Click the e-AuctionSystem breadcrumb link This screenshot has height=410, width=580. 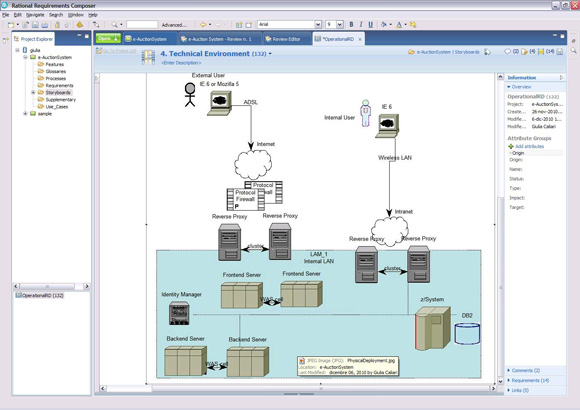[x=434, y=52]
